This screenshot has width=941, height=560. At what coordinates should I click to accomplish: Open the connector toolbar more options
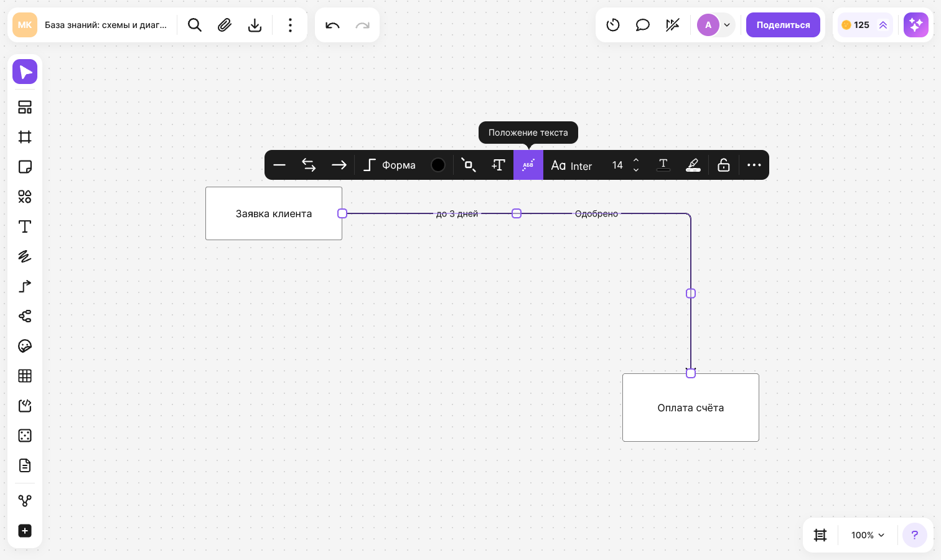(x=754, y=165)
